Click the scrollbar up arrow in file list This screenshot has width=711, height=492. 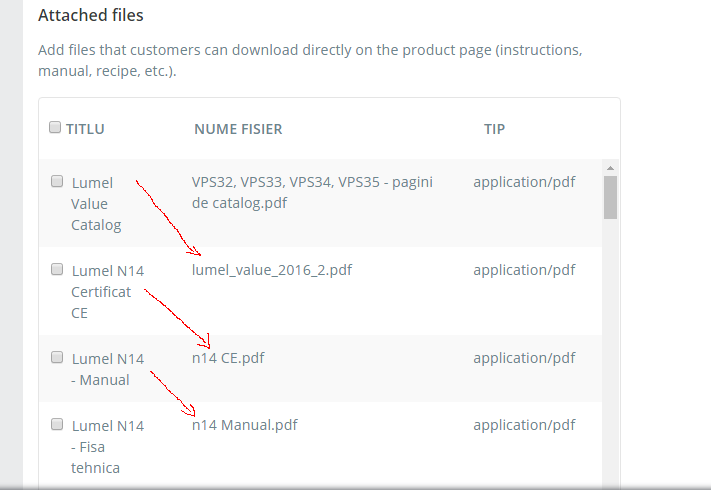pos(610,168)
